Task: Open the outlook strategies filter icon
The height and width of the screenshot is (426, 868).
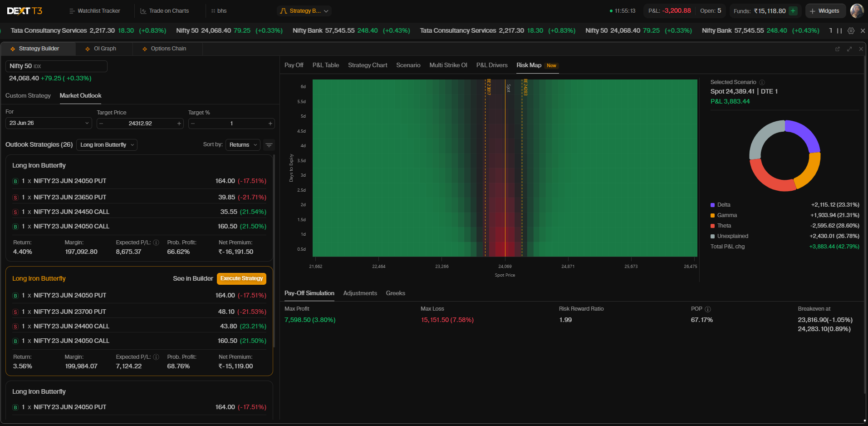Action: coord(269,145)
